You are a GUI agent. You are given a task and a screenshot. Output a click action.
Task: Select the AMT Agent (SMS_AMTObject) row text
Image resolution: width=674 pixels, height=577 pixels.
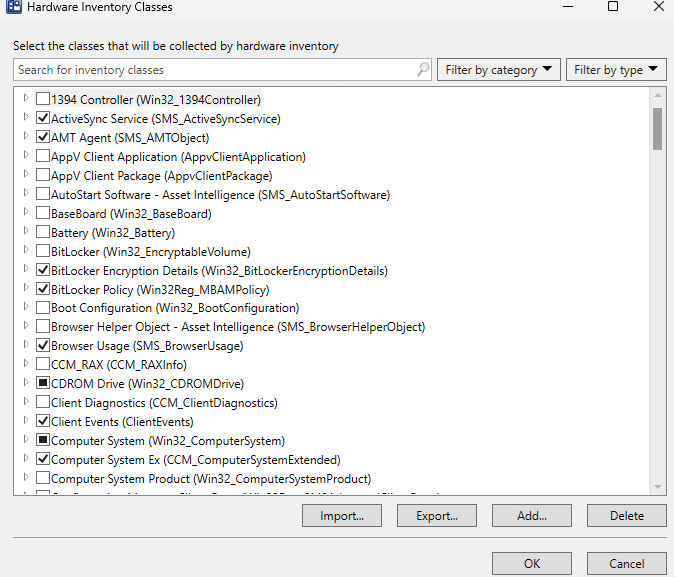tap(130, 138)
